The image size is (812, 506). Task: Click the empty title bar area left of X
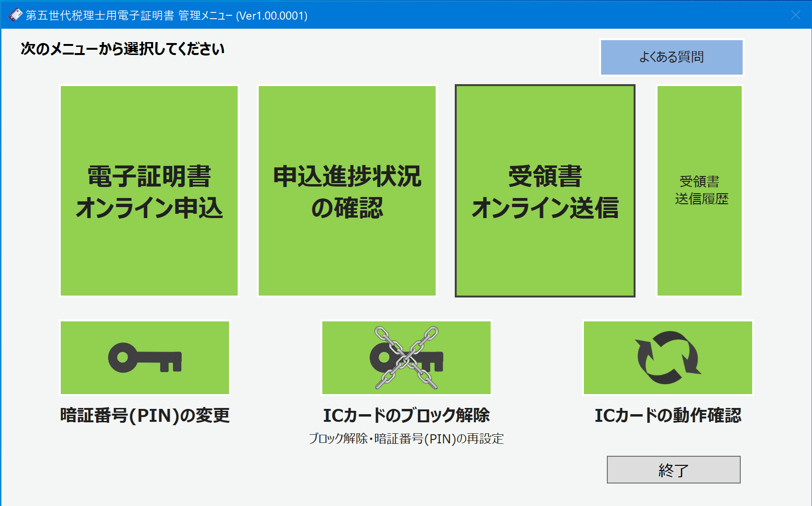[x=550, y=15]
